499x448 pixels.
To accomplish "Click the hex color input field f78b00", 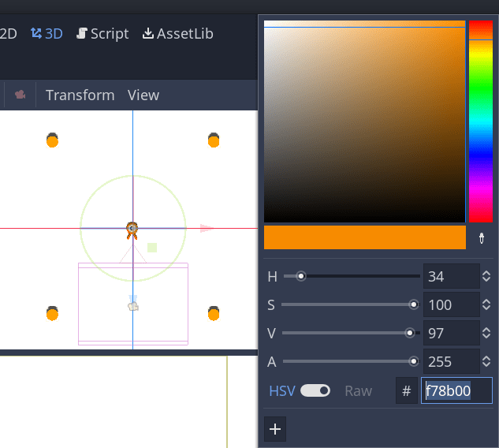I will coord(456,390).
